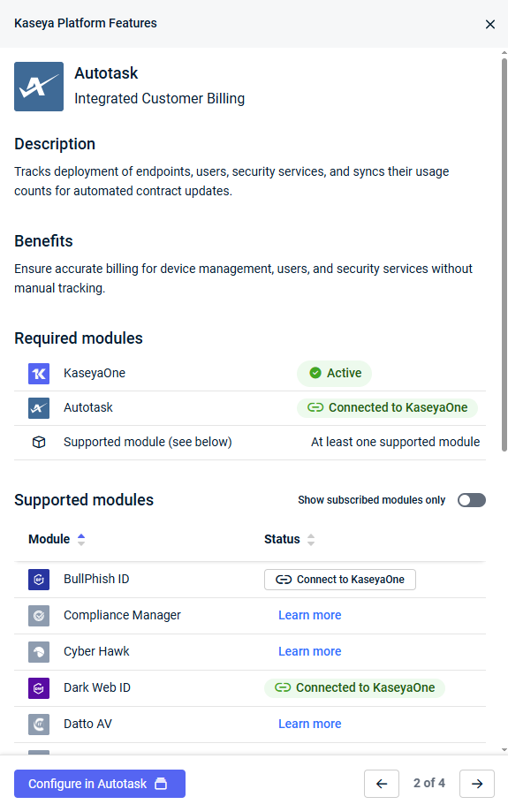Image resolution: width=508 pixels, height=812 pixels.
Task: Click the 'KaseyaOne' required module name
Action: (95, 374)
